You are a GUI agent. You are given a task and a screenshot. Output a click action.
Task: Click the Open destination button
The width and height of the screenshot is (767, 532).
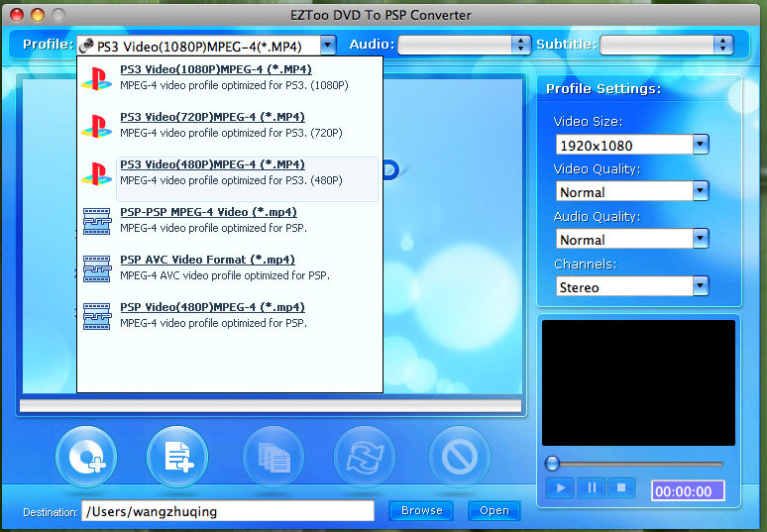(x=494, y=511)
